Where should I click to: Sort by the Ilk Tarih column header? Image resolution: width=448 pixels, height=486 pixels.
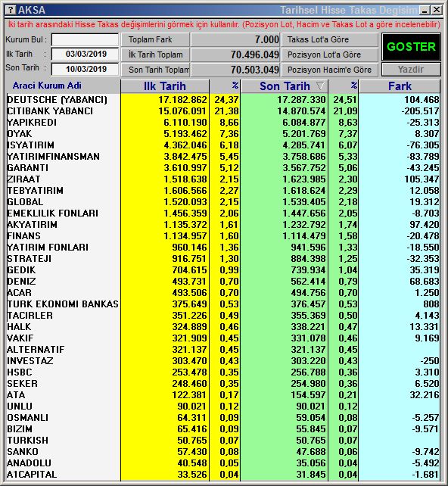[x=165, y=86]
